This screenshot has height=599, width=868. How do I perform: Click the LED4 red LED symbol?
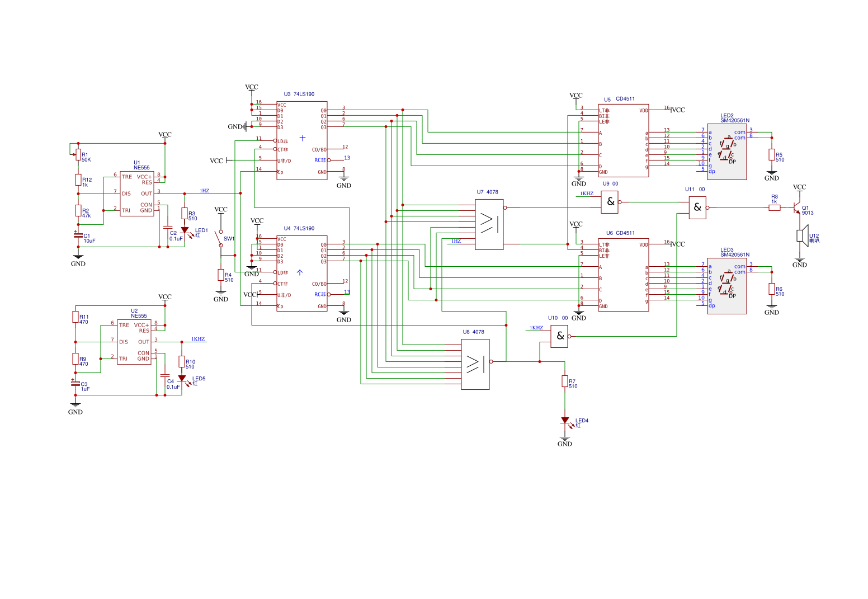coord(565,421)
